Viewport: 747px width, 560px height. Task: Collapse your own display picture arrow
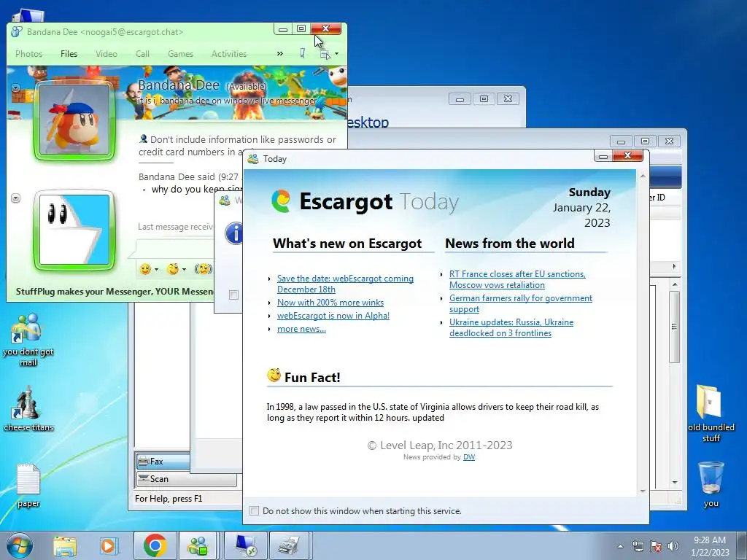16,198
